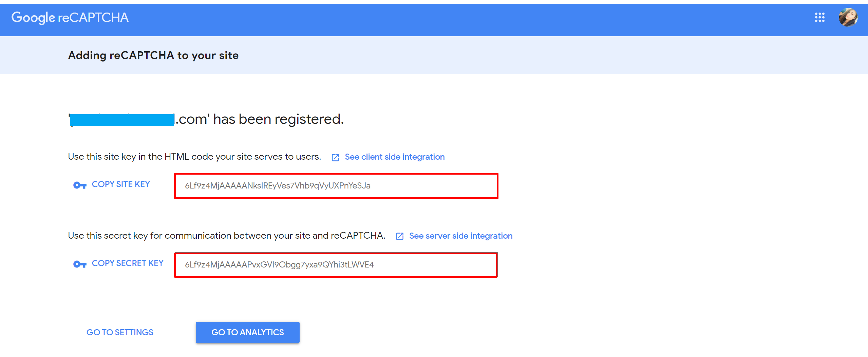
Task: Copy the secret key using COPY SECRET KEY
Action: coord(127,263)
